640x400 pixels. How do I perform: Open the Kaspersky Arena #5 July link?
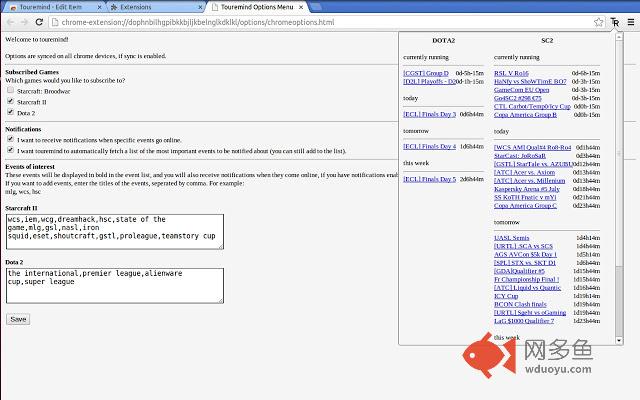pos(527,189)
